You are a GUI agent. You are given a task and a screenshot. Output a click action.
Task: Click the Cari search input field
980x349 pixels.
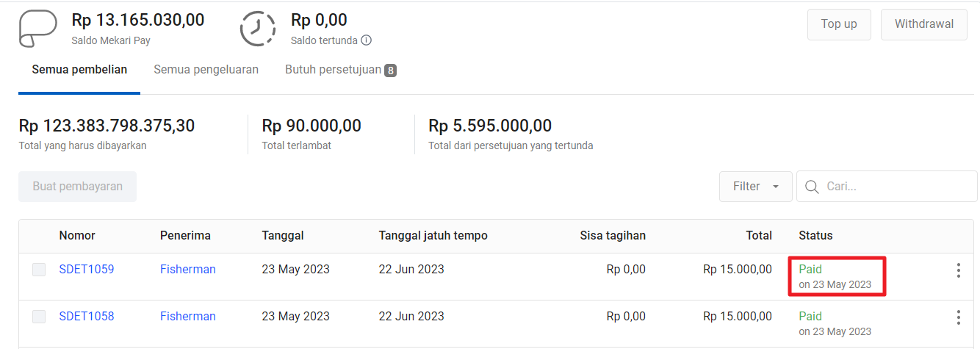[x=887, y=187]
